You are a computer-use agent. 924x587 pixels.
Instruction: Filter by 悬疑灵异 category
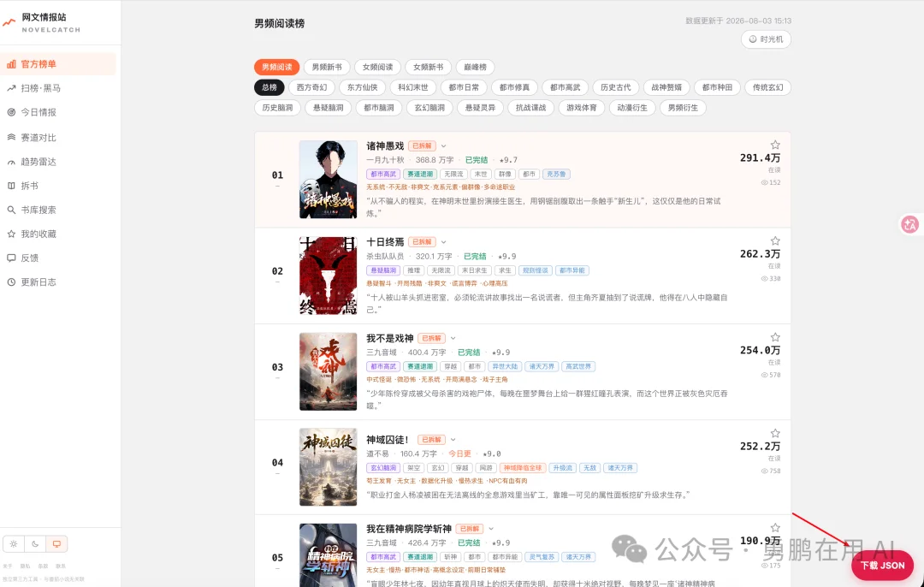[x=480, y=108]
